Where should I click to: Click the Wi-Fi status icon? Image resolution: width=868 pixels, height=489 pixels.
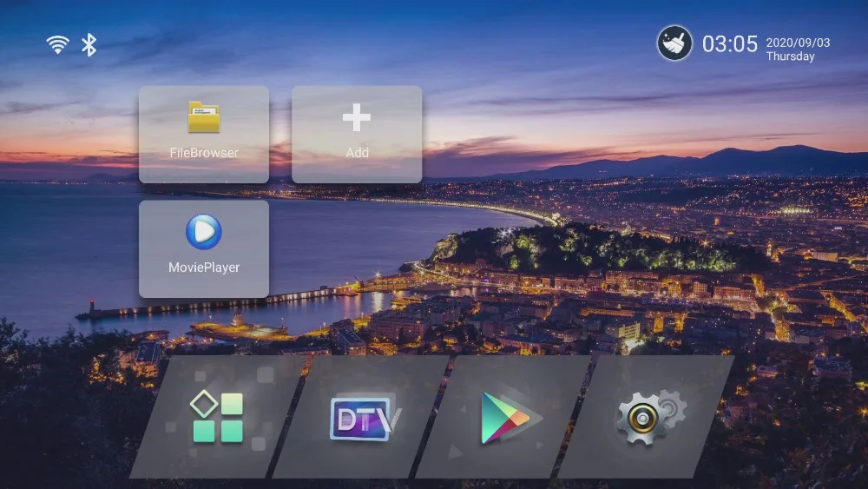[57, 44]
